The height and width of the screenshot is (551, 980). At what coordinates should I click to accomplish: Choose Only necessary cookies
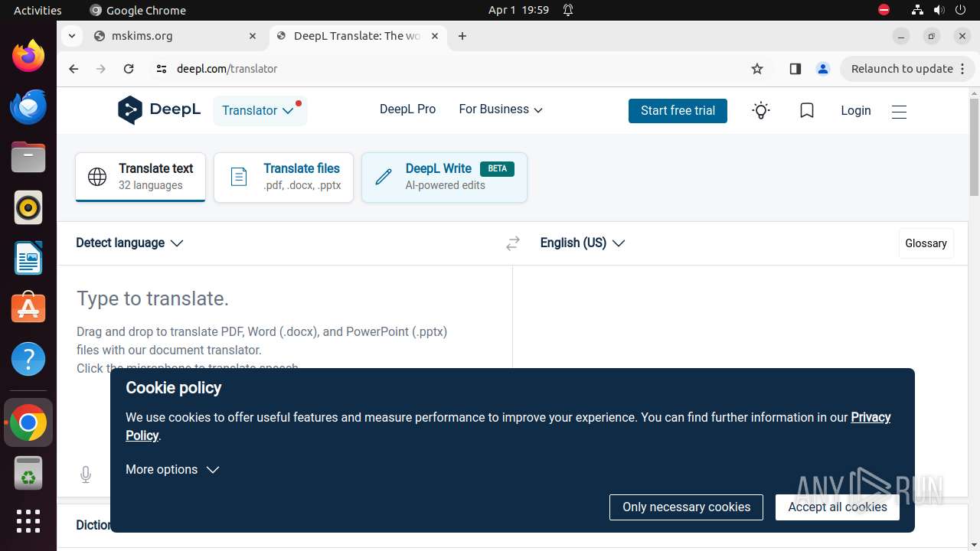click(686, 507)
